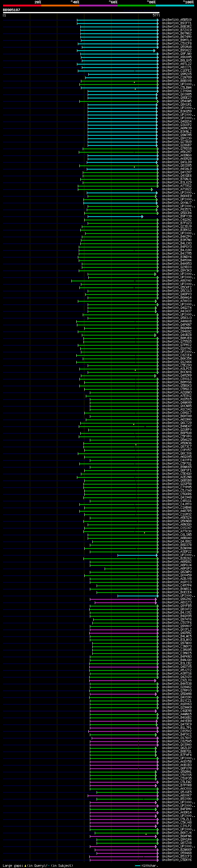Image resolution: width=197 pixels, height=868 pixels.
Task: Select hit label UniRef100_Q0IH85
Action: 177,94
